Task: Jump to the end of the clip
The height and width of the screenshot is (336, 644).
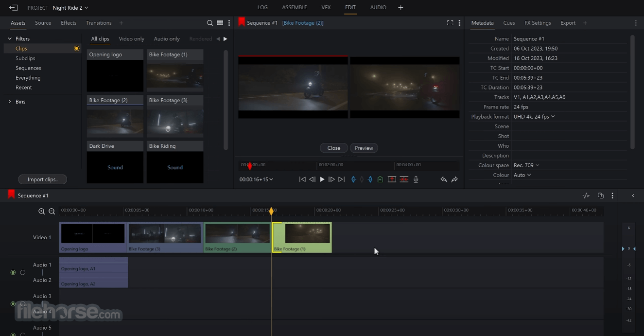Action: tap(341, 179)
